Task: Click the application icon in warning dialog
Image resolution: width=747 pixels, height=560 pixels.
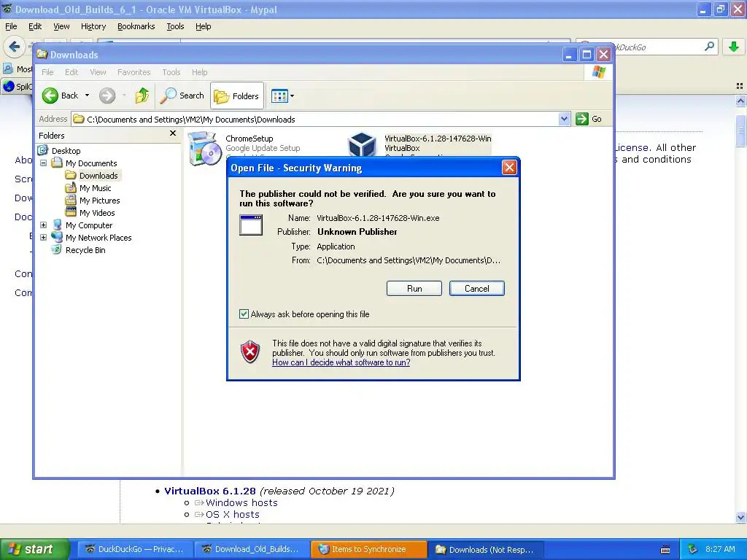Action: point(251,225)
